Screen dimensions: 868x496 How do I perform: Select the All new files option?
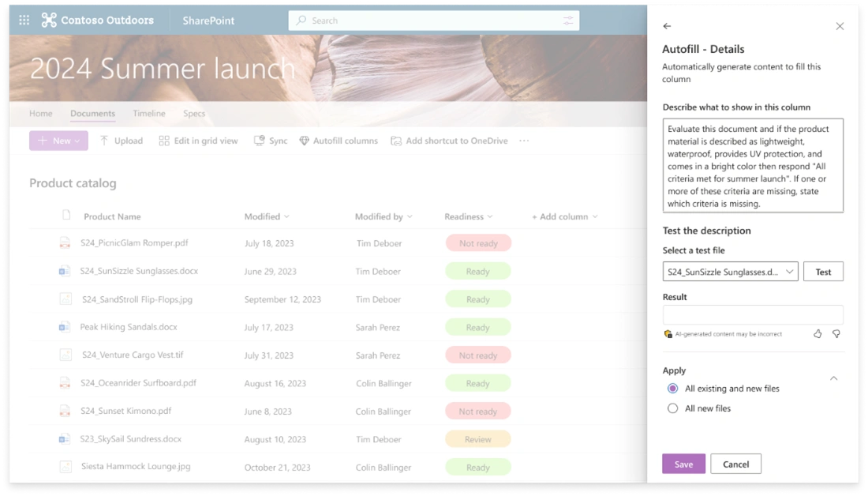pyautogui.click(x=672, y=408)
